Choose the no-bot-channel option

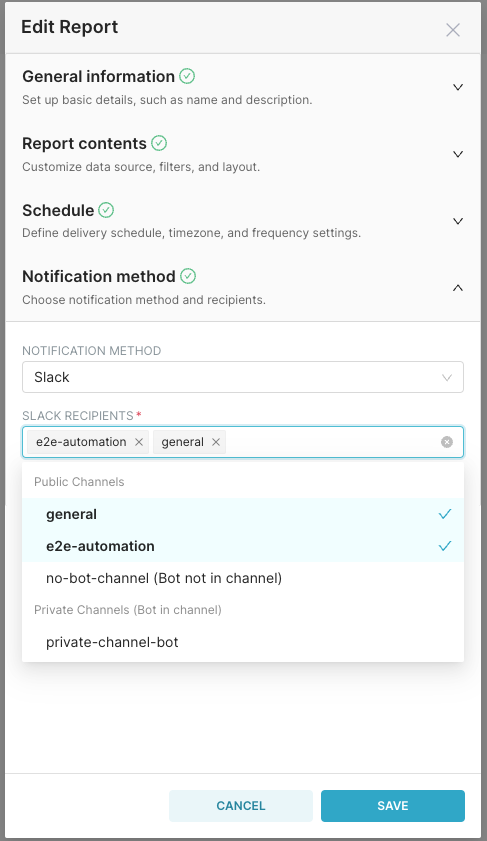[243, 578]
